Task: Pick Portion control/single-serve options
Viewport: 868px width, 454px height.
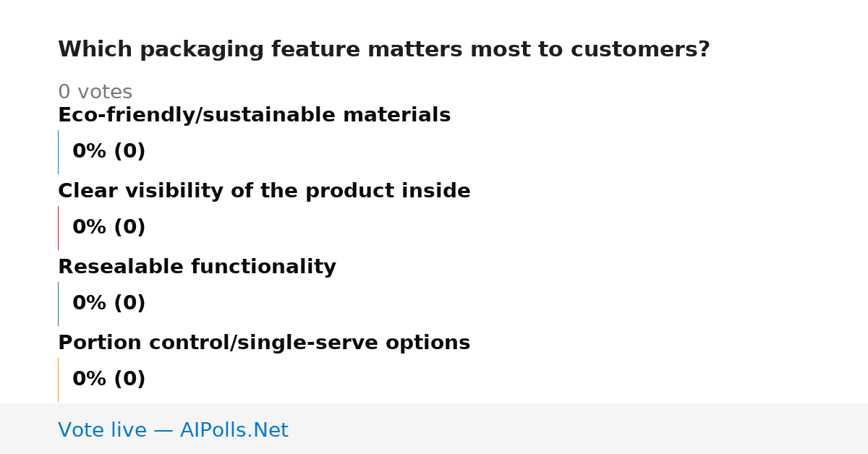Action: (x=264, y=343)
